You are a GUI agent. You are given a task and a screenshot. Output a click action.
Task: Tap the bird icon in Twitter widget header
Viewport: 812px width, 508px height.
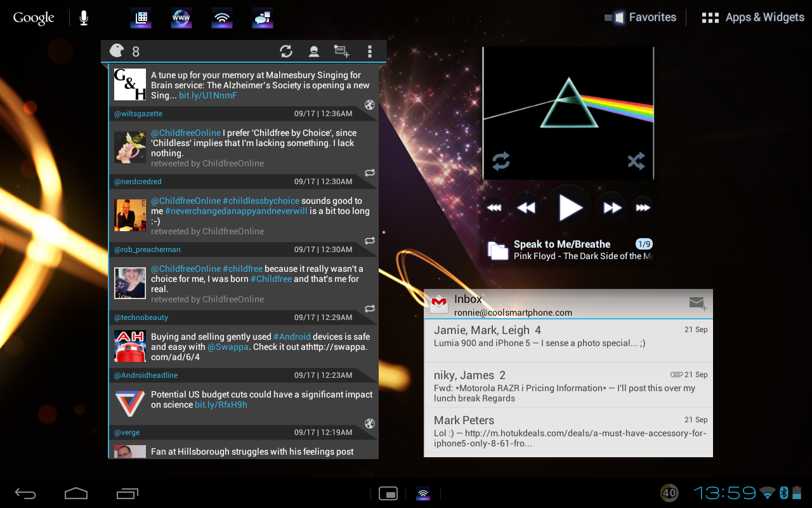coord(117,51)
